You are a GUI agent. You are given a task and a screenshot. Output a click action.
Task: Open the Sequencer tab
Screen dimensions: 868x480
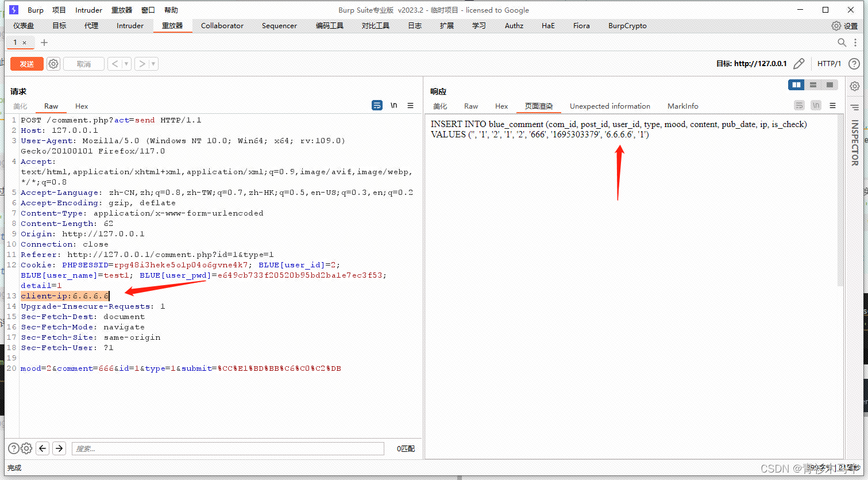(279, 26)
